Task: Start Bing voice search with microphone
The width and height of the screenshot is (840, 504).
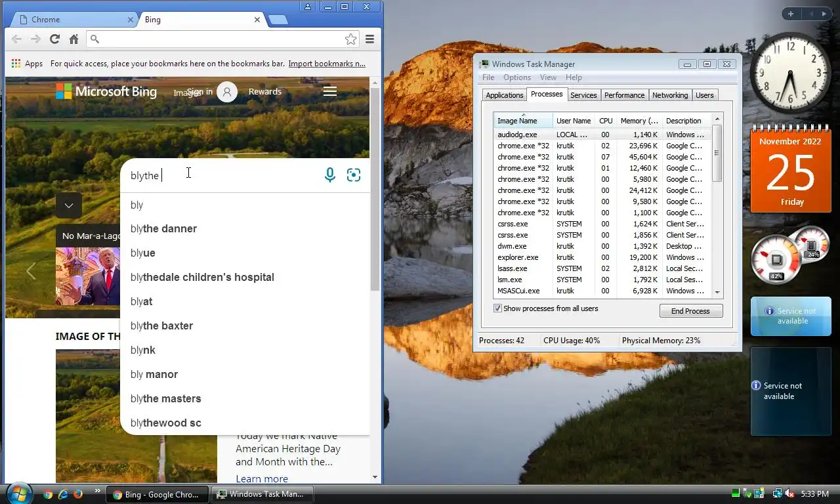Action: [330, 175]
